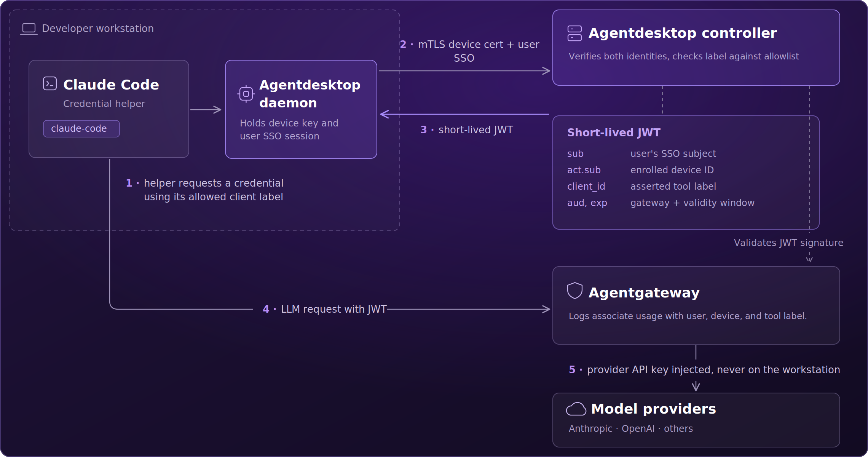
Task: Click 'Holds device key and user SSO session'
Action: click(289, 129)
